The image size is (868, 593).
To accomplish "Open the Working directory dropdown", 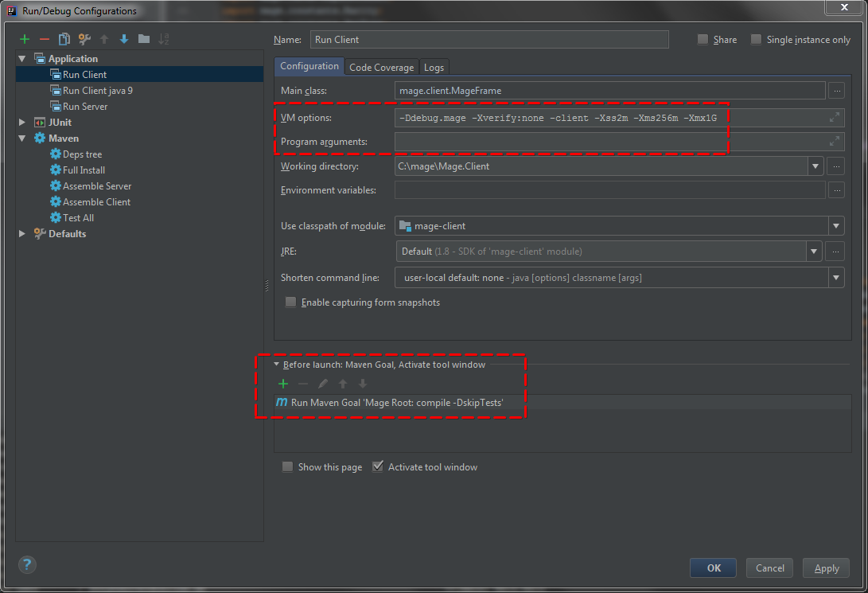I will [815, 166].
